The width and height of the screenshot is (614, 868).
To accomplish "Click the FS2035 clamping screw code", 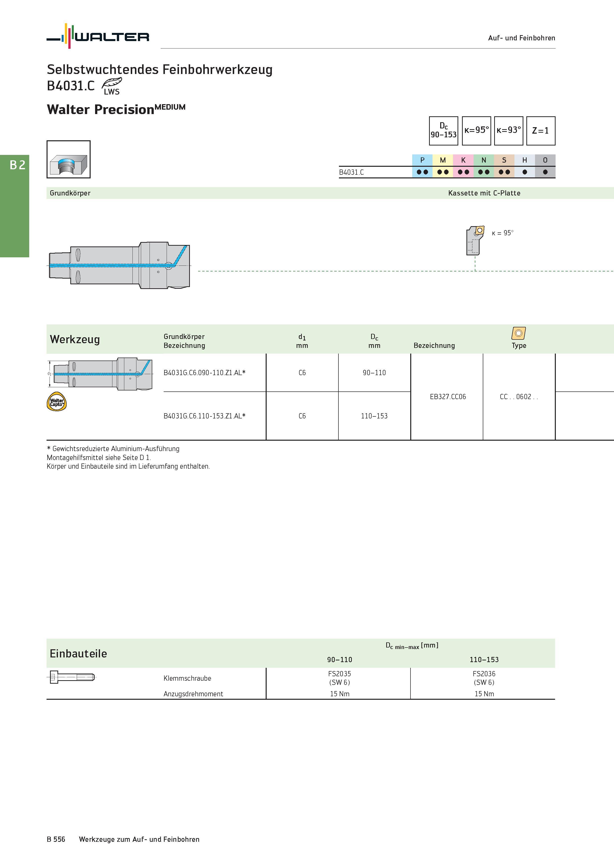I will (340, 674).
